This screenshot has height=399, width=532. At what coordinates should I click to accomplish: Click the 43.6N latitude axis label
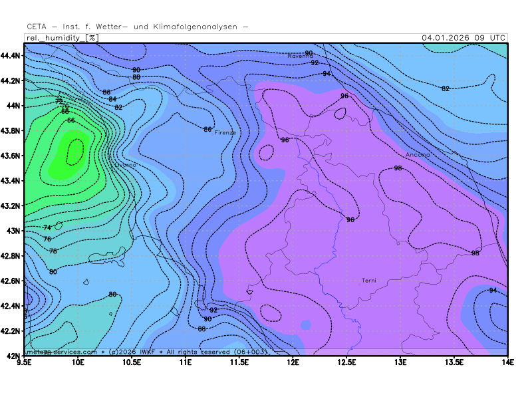point(11,156)
